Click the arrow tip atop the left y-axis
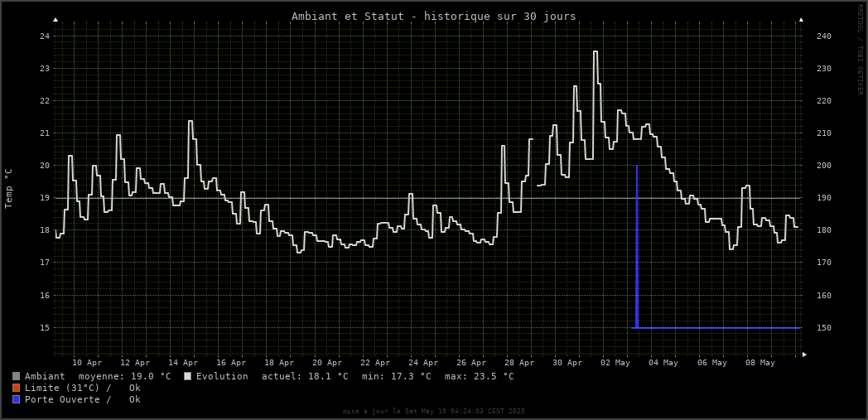 [x=55, y=20]
